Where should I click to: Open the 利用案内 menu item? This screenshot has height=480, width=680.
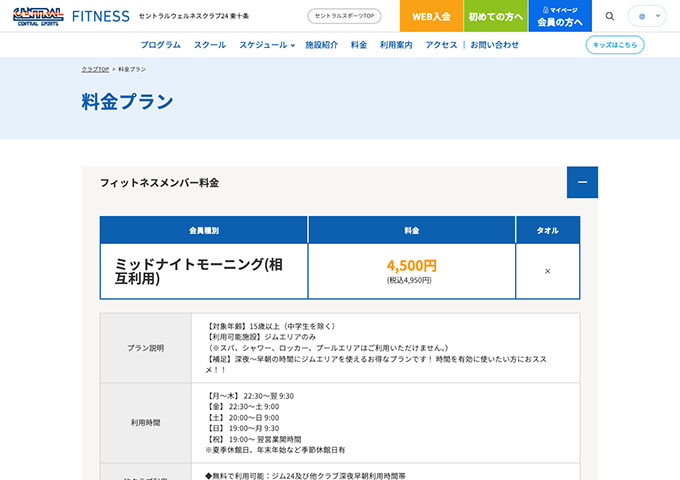[396, 45]
